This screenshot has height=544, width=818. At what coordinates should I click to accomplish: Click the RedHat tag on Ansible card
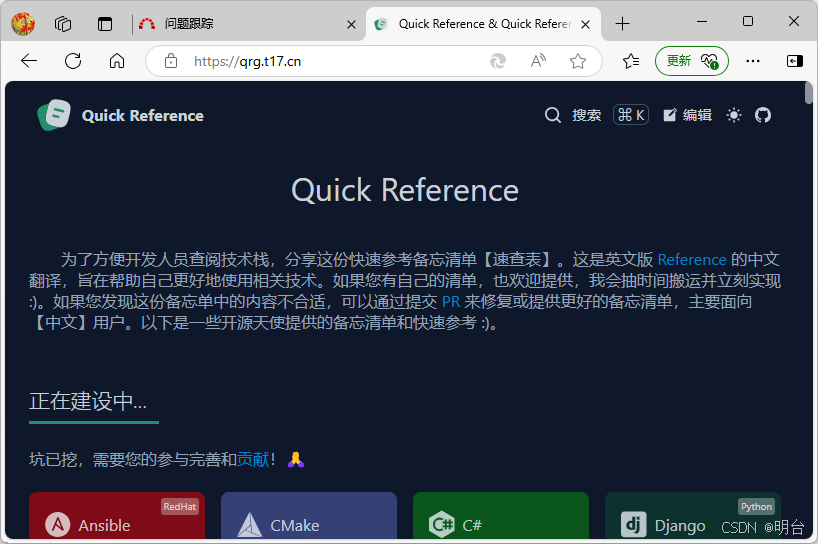(x=179, y=506)
